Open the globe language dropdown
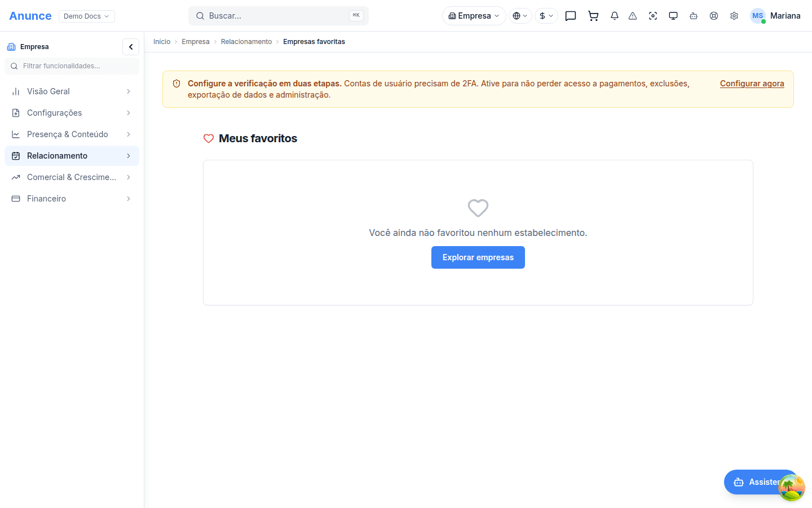This screenshot has width=812, height=508. pos(520,16)
